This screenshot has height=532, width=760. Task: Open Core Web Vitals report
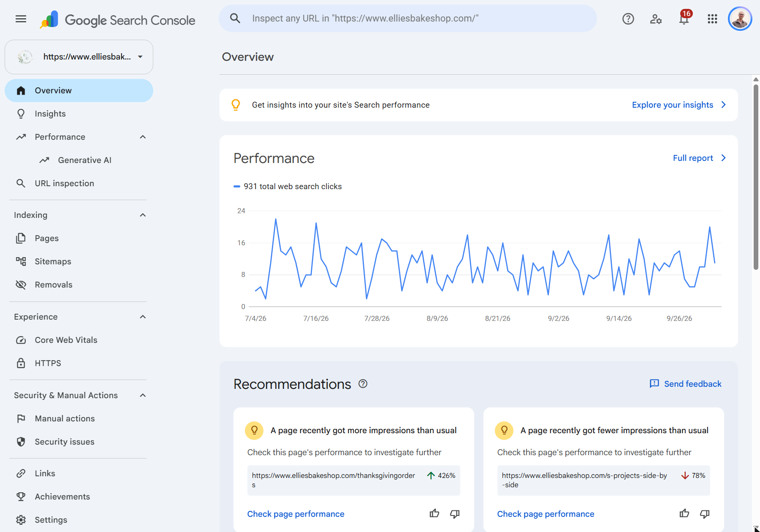[x=79, y=340]
